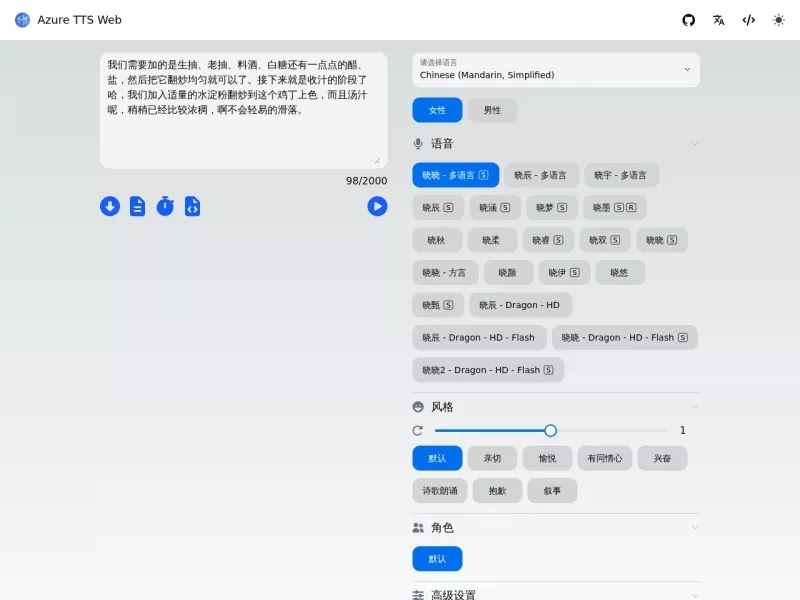Select the 兴奋 excited style
This screenshot has width=800, height=600.
tap(662, 458)
